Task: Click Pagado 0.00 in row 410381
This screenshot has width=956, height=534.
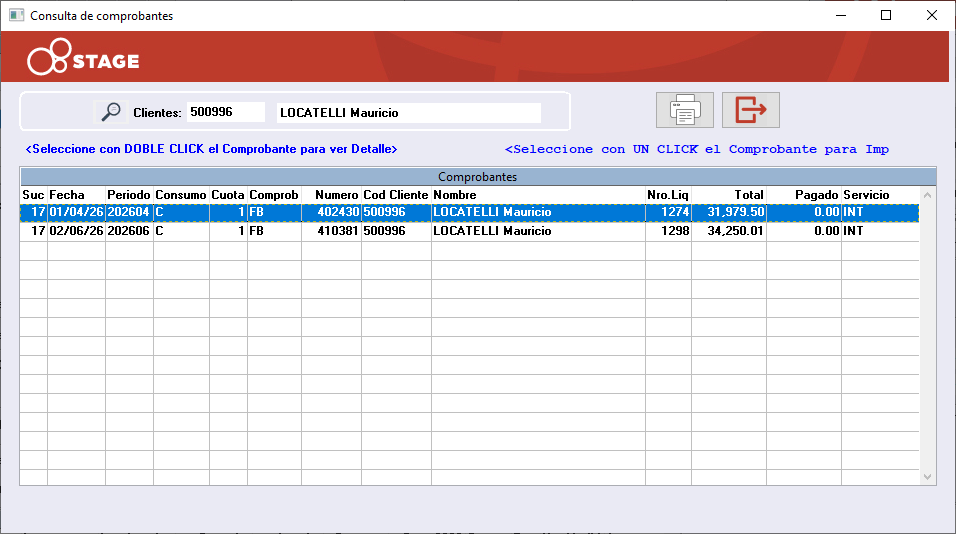Action: point(804,231)
